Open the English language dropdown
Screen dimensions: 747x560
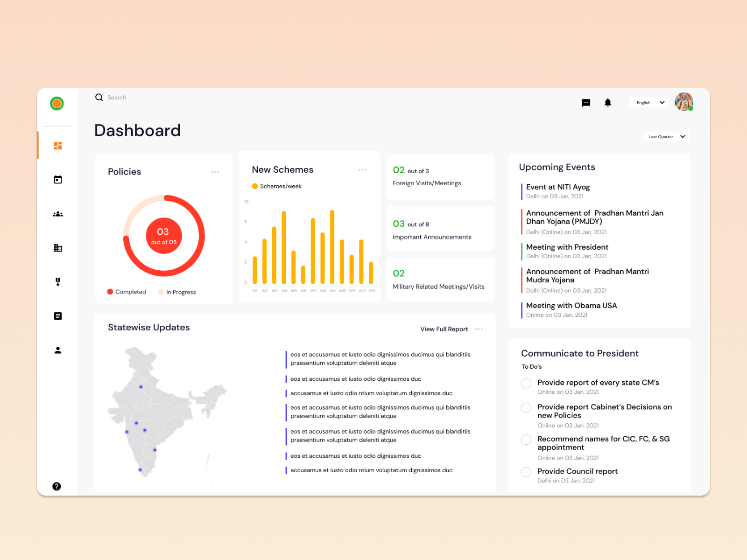coord(648,102)
